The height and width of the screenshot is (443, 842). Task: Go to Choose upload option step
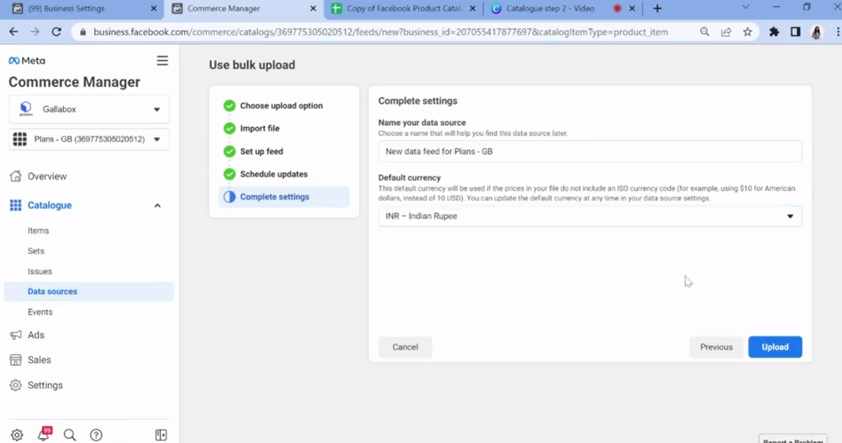pyautogui.click(x=281, y=106)
